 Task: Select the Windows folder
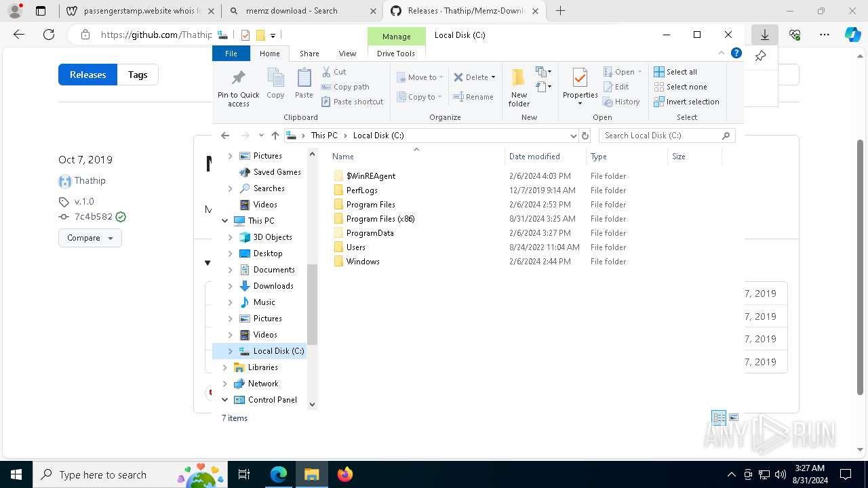(363, 262)
